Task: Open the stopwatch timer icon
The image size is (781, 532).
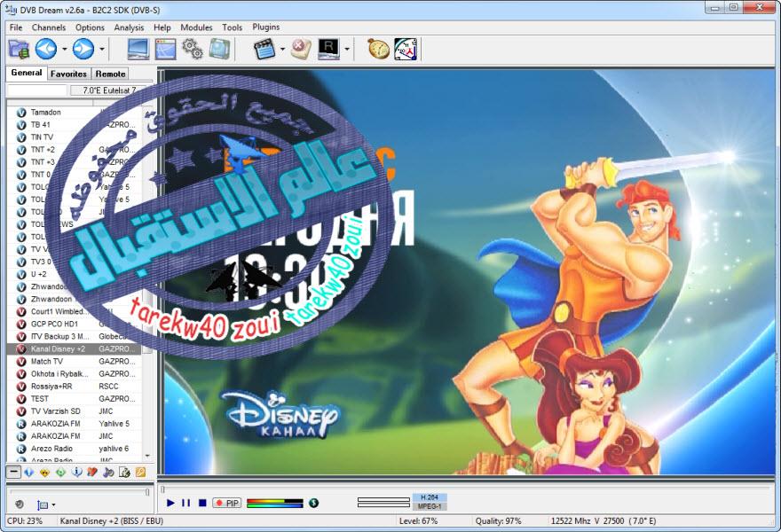Action: [378, 50]
